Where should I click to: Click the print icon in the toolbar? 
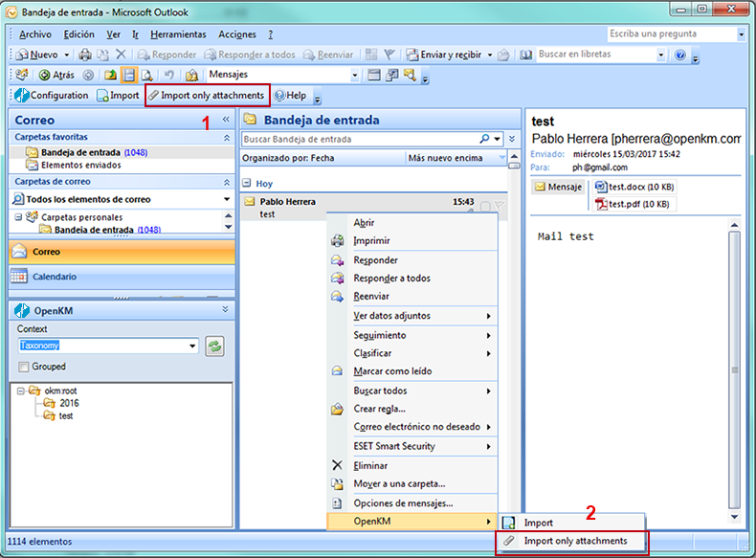85,55
